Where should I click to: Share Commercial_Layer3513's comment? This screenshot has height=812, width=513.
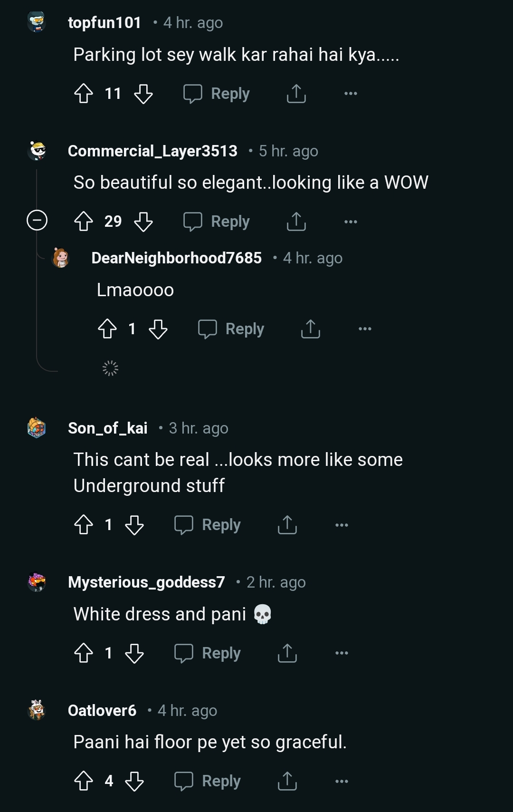(296, 222)
